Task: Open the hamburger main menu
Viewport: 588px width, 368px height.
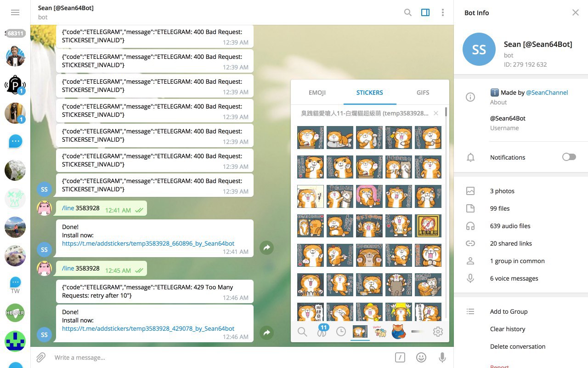Action: [x=15, y=12]
